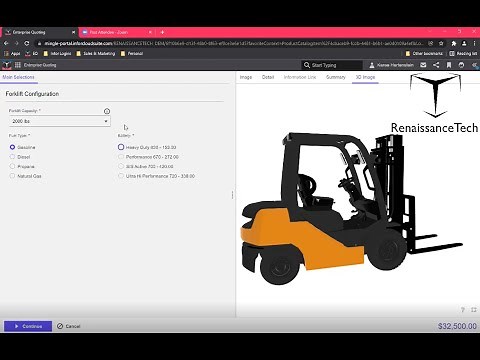The image size is (480, 360).
Task: Click the panel splitter handle
Action: (232, 195)
